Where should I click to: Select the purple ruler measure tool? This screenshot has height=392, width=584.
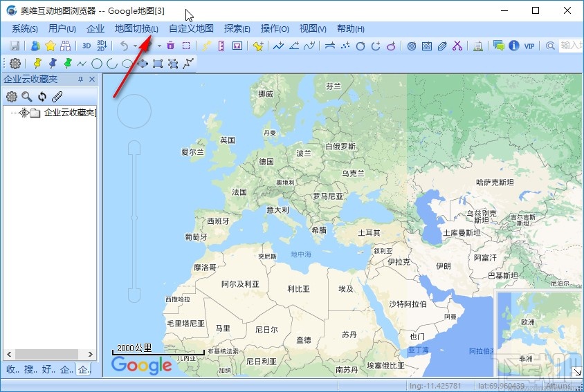[221, 46]
